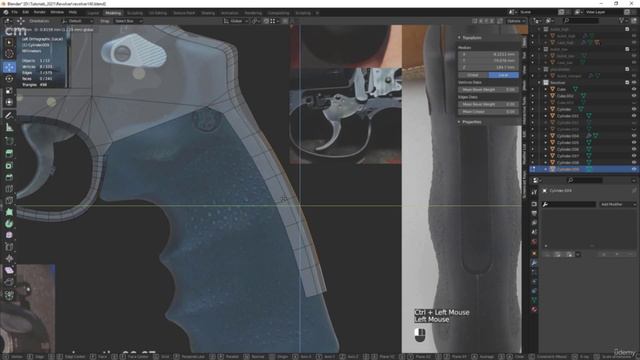
Task: Adjust the Mean Crease slider
Action: tap(489, 111)
